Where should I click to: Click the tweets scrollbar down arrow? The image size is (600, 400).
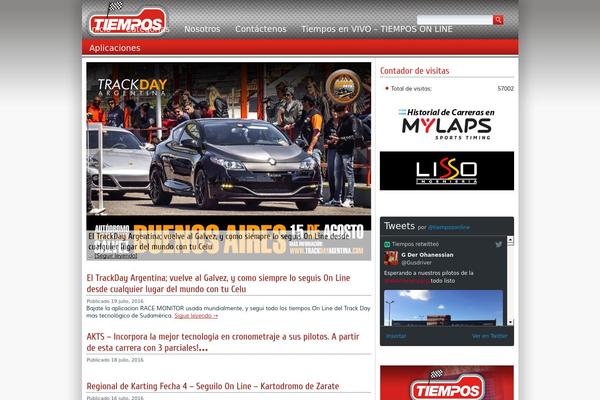coord(510,322)
